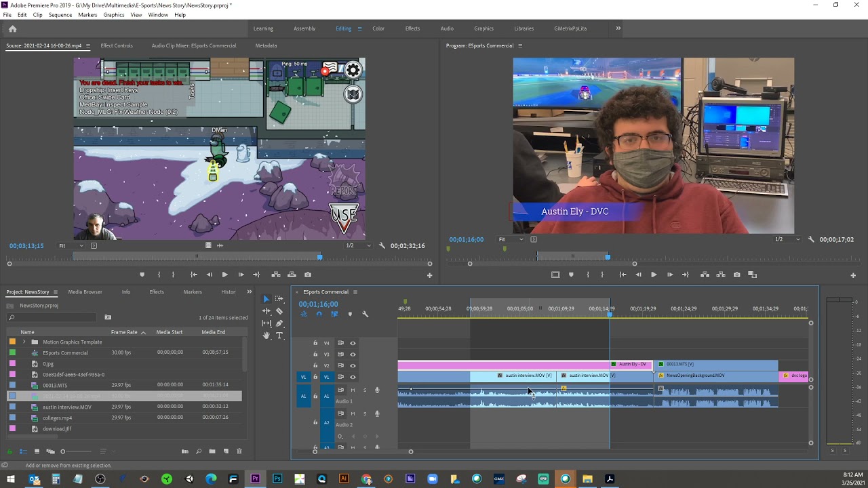Image resolution: width=868 pixels, height=488 pixels.
Task: Select the Track Select Forward tool
Action: tap(279, 299)
